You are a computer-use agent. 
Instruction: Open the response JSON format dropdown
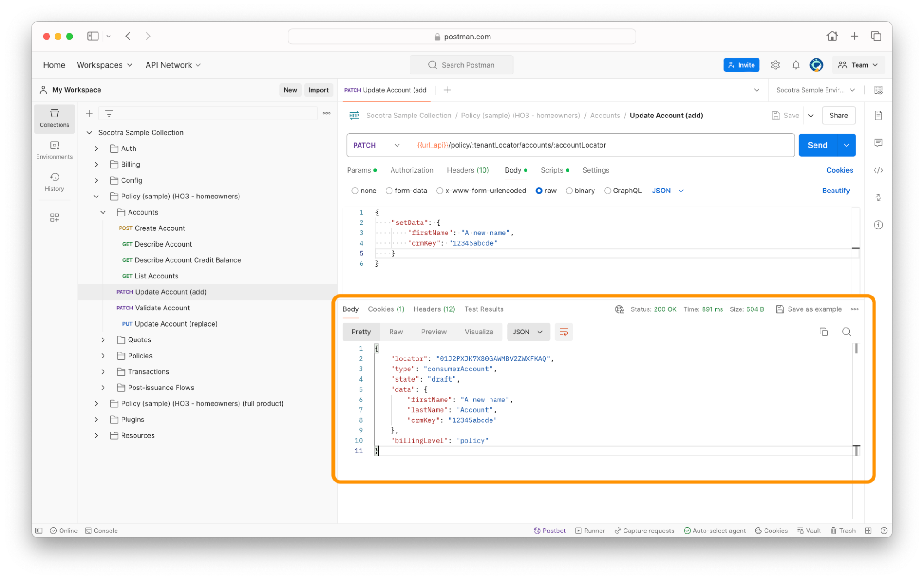click(x=528, y=332)
